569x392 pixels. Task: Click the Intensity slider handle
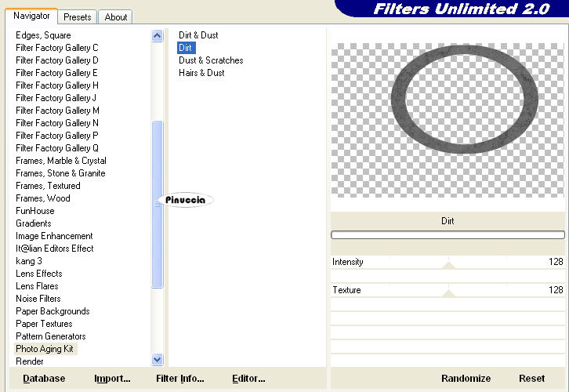(448, 265)
